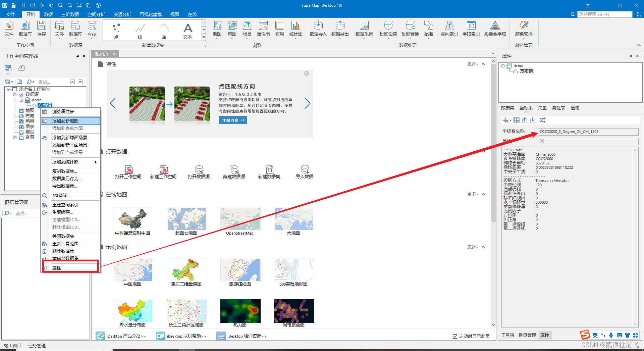This screenshot has height=351, width=644.
Task: Open the iDesktop 联机帮助 link
Action: pos(185,336)
